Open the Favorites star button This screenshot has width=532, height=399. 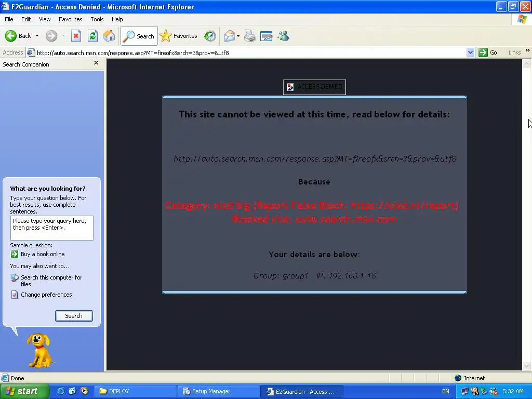pos(179,36)
